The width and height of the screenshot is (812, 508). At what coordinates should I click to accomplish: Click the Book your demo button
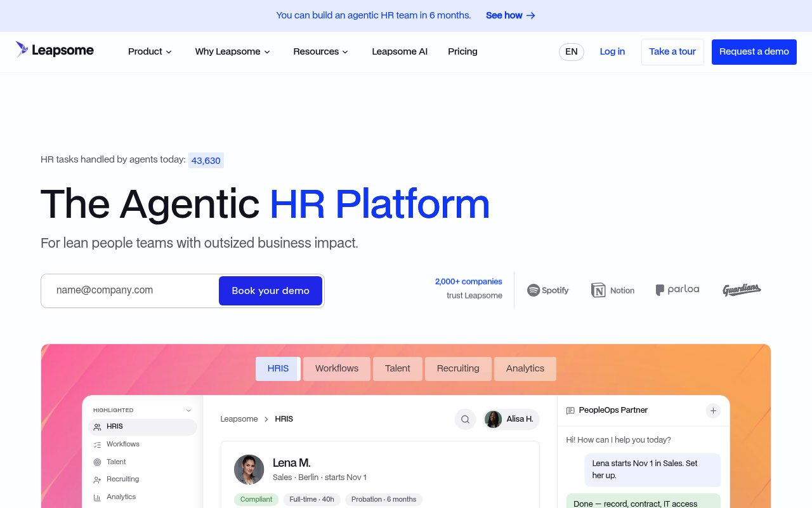(x=270, y=291)
